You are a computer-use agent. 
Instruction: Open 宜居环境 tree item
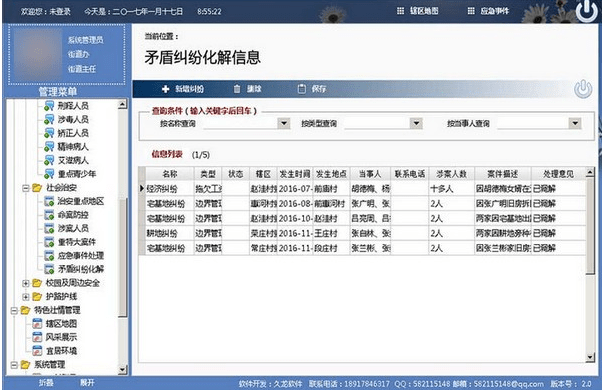[x=61, y=351]
